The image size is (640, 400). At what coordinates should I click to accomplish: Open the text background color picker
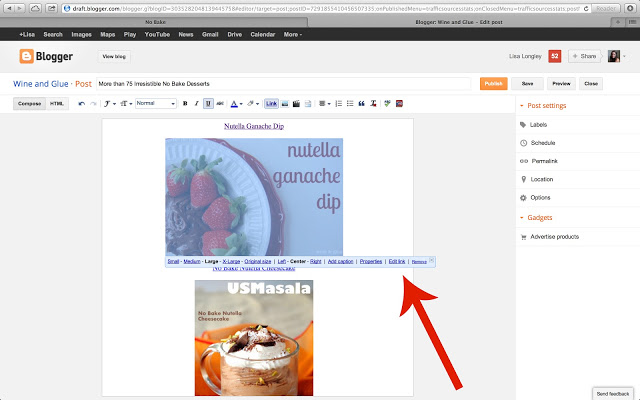(x=253, y=104)
